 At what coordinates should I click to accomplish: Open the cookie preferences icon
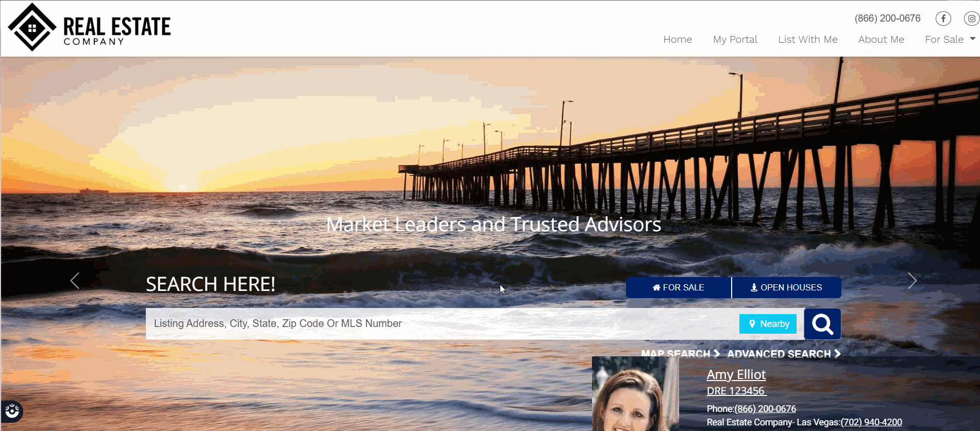point(12,411)
